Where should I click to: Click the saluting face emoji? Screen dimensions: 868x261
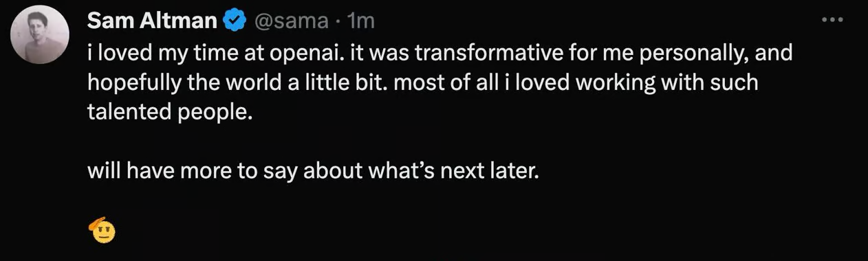(x=102, y=230)
